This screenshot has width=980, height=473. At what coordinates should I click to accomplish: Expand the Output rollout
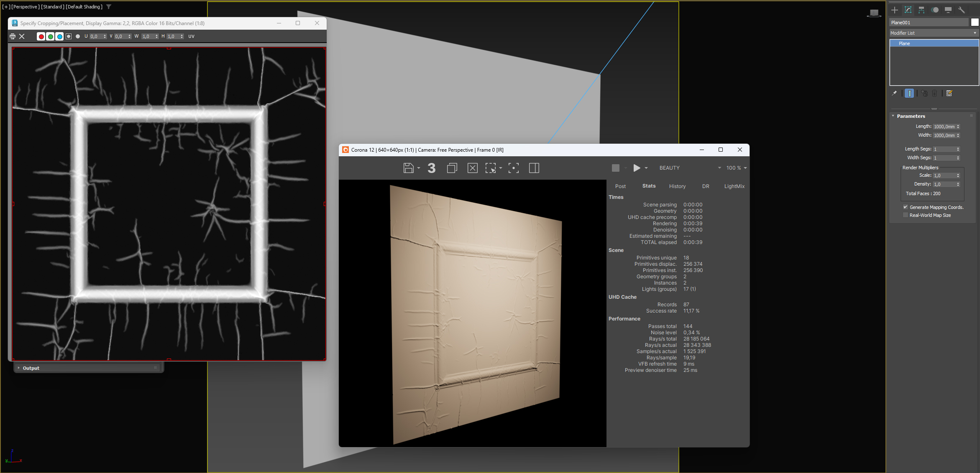(31, 368)
